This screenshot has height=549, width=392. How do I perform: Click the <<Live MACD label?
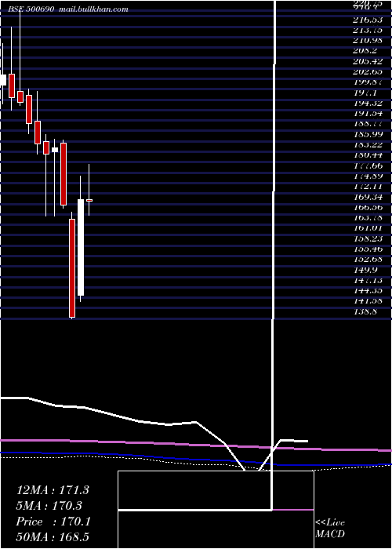point(330,528)
